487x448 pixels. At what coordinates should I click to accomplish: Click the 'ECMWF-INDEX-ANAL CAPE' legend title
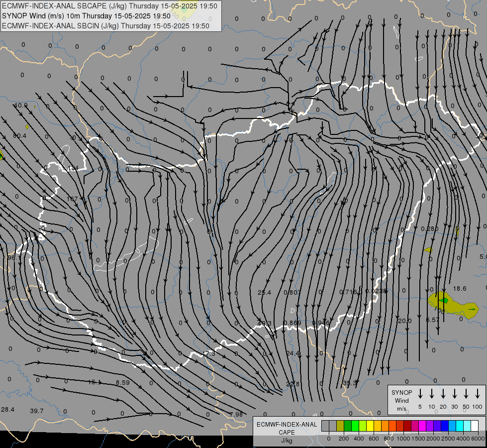287,428
